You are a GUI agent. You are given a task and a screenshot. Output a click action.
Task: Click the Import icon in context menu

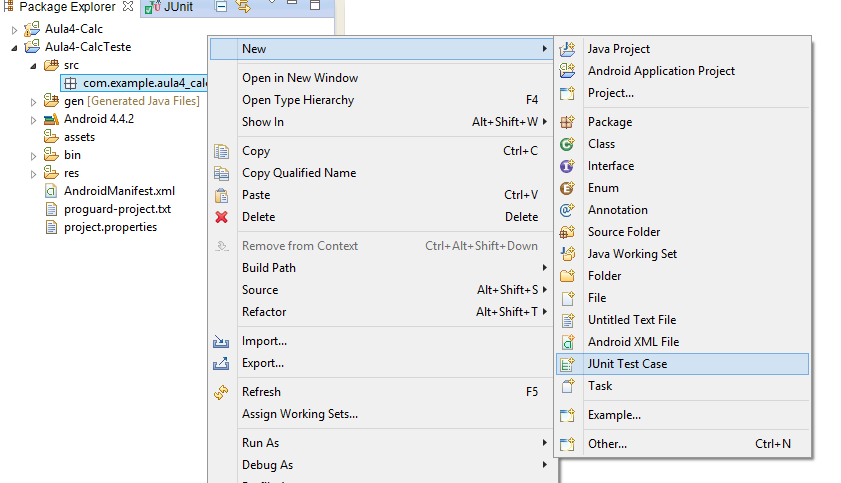pyautogui.click(x=222, y=341)
